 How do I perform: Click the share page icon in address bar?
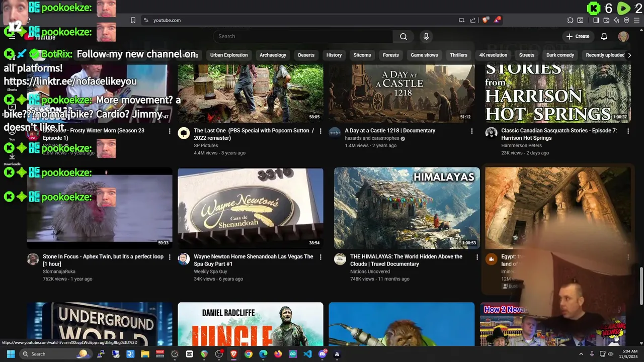coord(473,20)
